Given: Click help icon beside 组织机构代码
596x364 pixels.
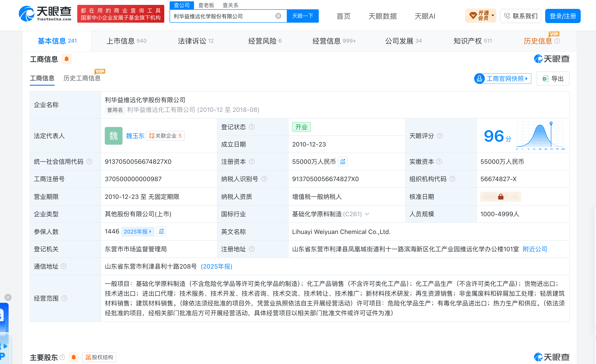Looking at the screenshot, I should (x=452, y=179).
